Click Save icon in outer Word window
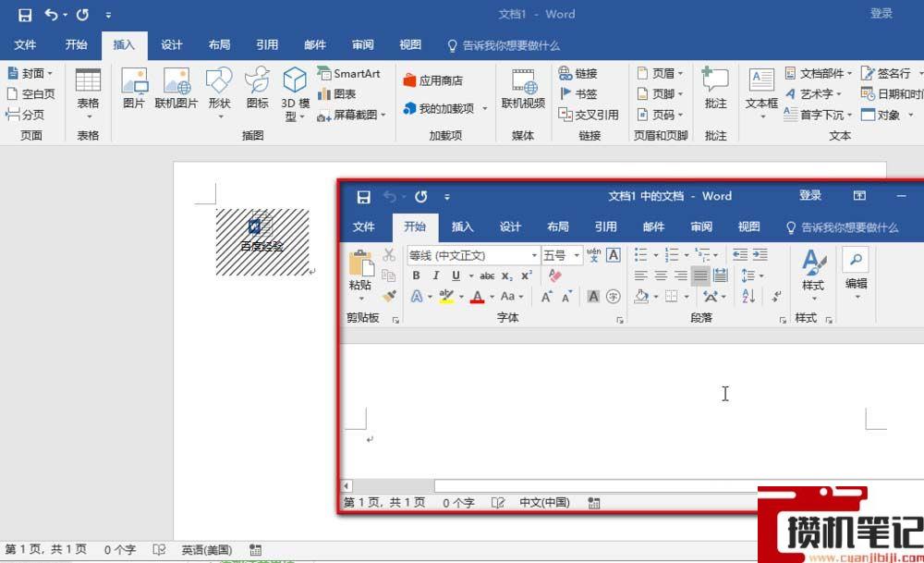Viewport: 924px width, 563px height. (x=25, y=15)
